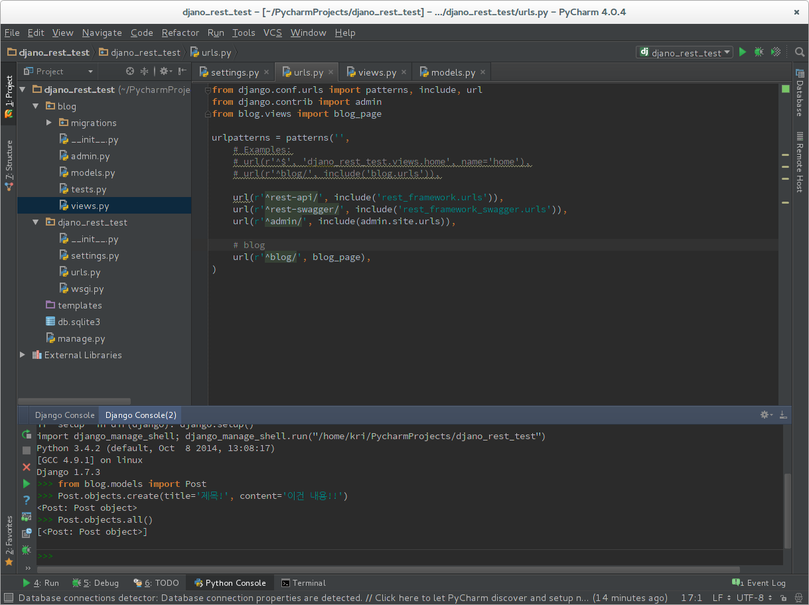
Task: Click urls.py breadcrumb in navigation bar
Action: tap(211, 52)
